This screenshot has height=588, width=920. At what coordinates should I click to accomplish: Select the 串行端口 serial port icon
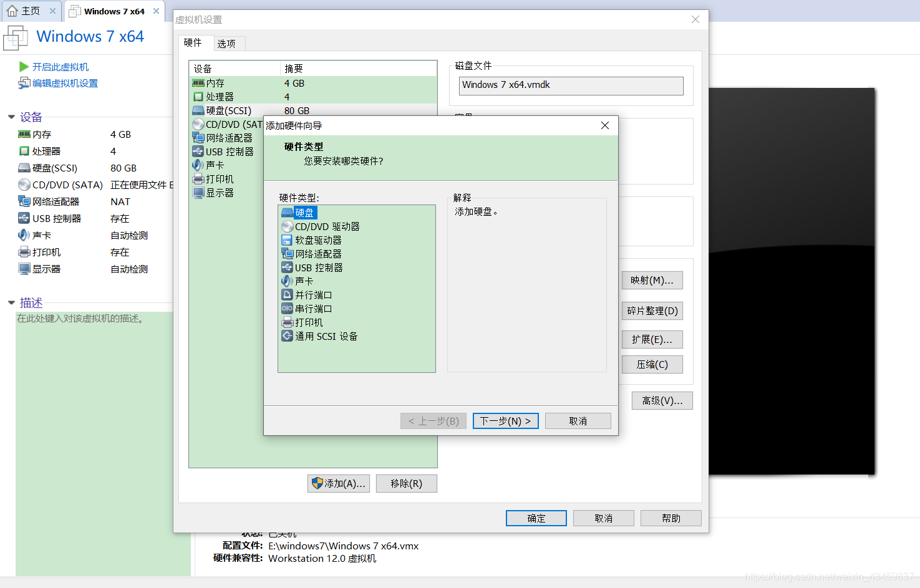287,309
